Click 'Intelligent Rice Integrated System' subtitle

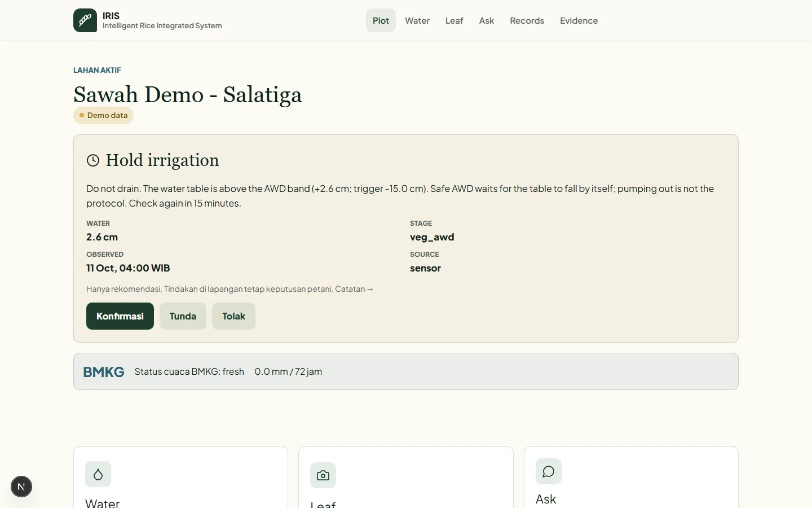tap(162, 26)
